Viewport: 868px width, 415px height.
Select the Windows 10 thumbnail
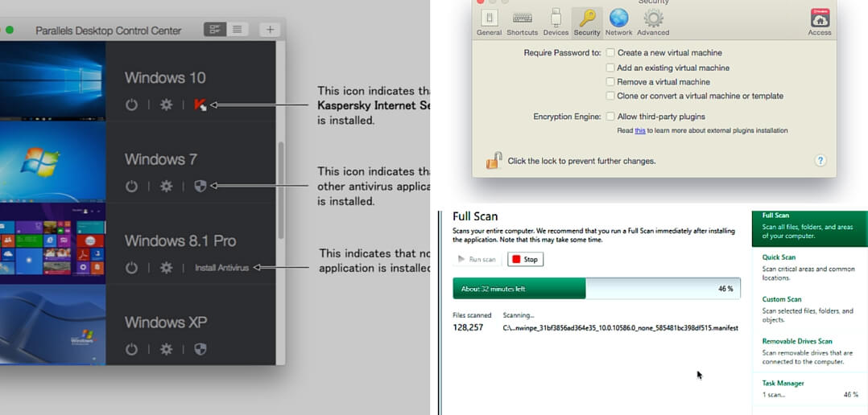[52, 80]
